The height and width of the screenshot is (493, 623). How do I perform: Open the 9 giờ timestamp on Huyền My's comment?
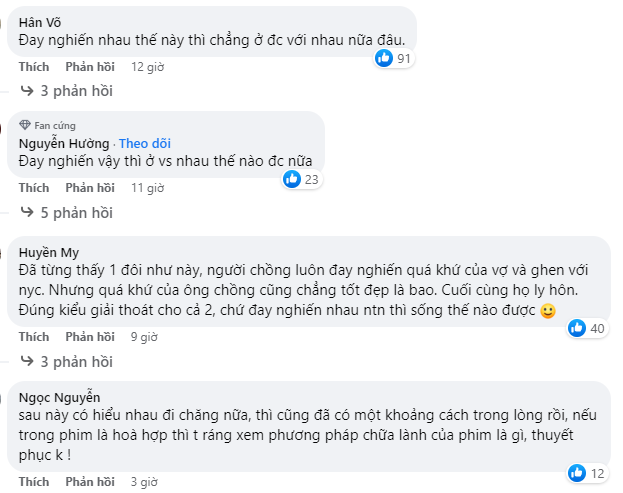click(x=144, y=337)
